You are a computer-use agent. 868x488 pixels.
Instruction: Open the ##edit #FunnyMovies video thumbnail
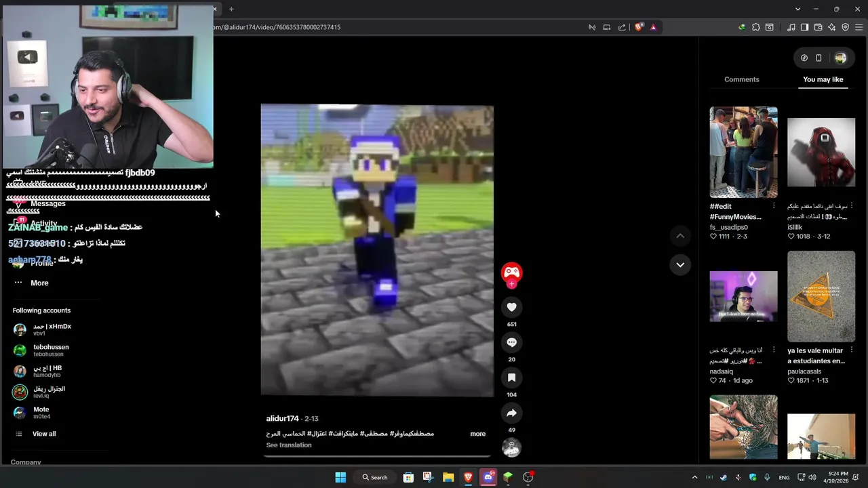tap(743, 152)
